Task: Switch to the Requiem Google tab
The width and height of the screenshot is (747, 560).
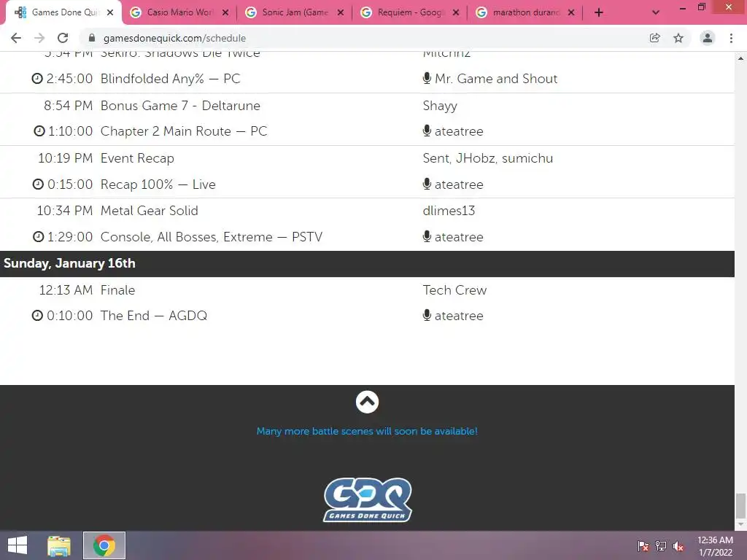Action: [410, 12]
